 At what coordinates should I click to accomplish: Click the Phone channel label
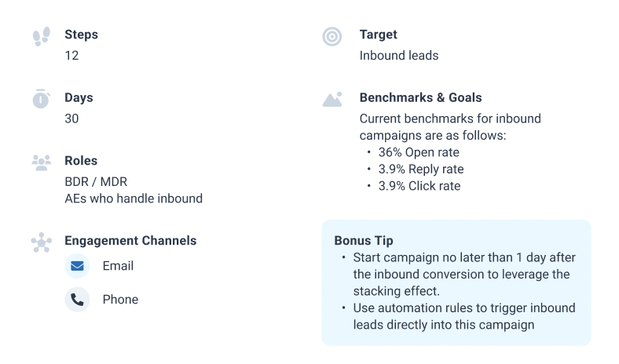pos(120,300)
